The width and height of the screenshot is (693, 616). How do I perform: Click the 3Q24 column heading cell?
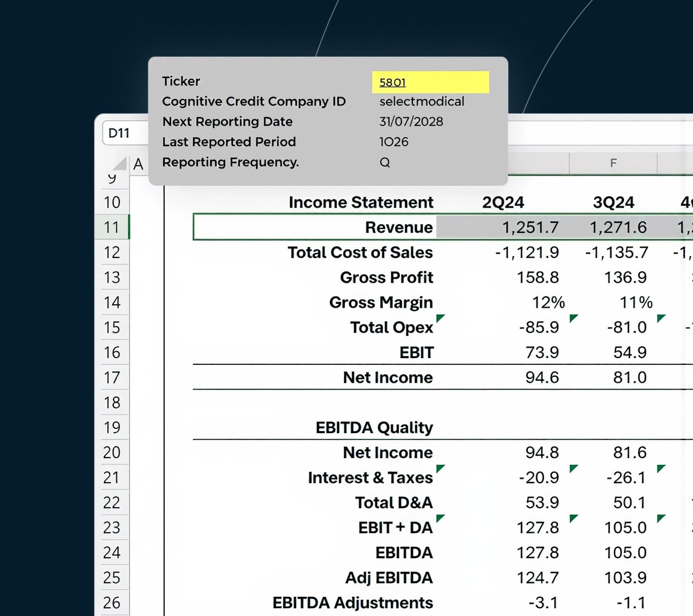(614, 202)
